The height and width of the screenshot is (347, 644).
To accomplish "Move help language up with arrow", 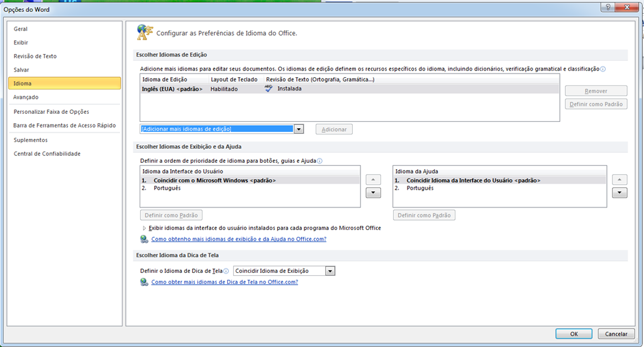I will tap(619, 179).
